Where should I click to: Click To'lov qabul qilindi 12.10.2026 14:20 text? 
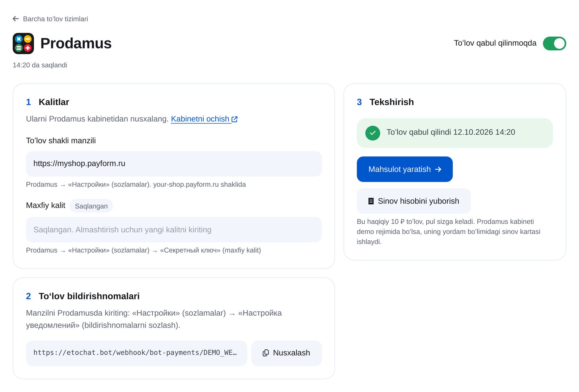[451, 132]
